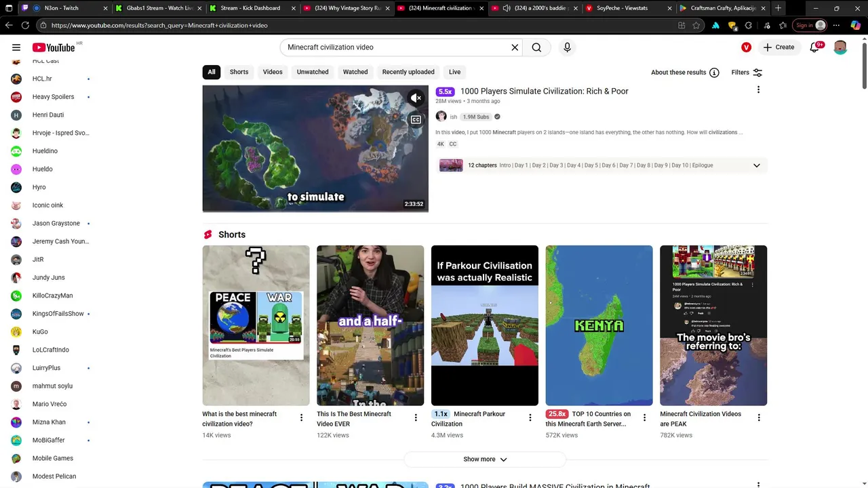Select the Videos filter chip
The image size is (868, 488).
pyautogui.click(x=273, y=72)
